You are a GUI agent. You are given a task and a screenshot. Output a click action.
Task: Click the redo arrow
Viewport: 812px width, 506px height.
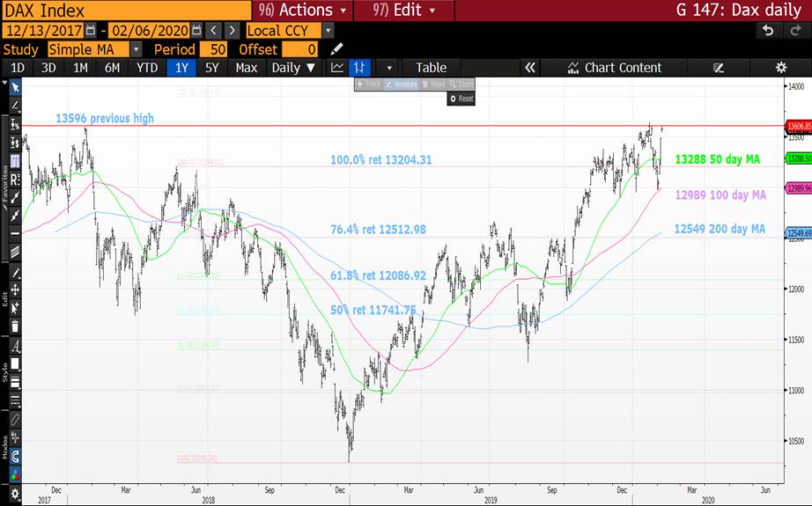click(795, 31)
